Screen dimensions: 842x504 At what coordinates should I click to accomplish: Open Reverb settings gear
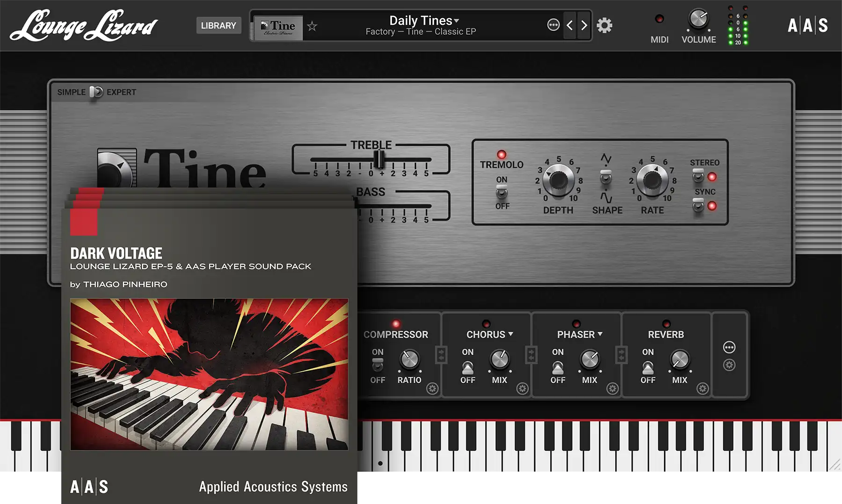click(x=703, y=389)
